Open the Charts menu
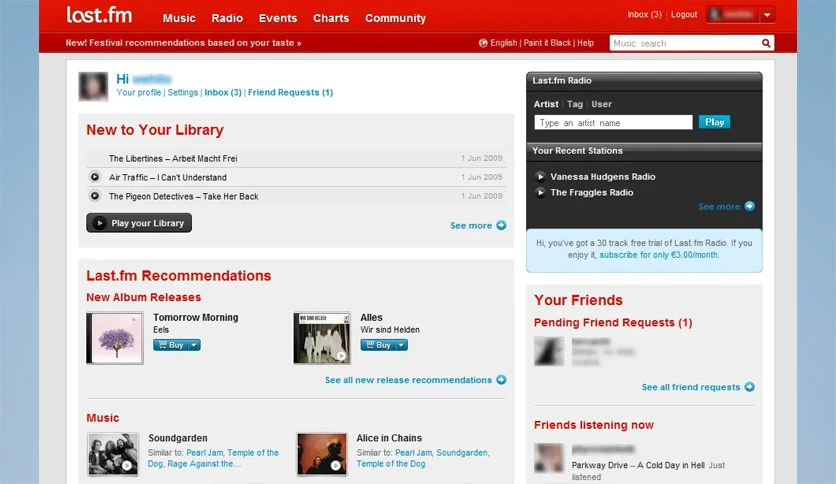This screenshot has height=484, width=836. [331, 18]
